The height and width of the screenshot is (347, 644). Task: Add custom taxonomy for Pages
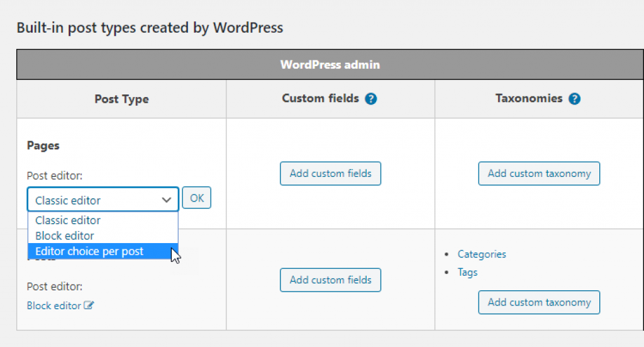[x=539, y=174]
